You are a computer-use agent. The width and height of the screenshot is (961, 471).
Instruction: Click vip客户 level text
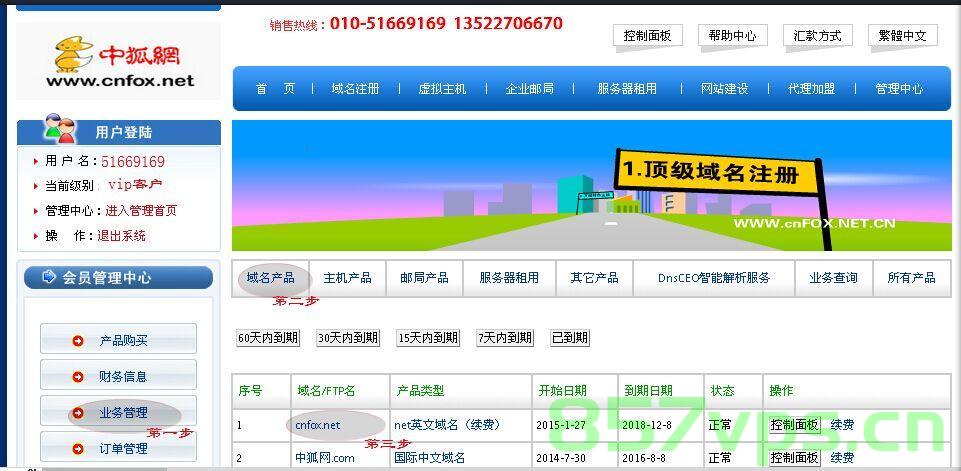135,185
